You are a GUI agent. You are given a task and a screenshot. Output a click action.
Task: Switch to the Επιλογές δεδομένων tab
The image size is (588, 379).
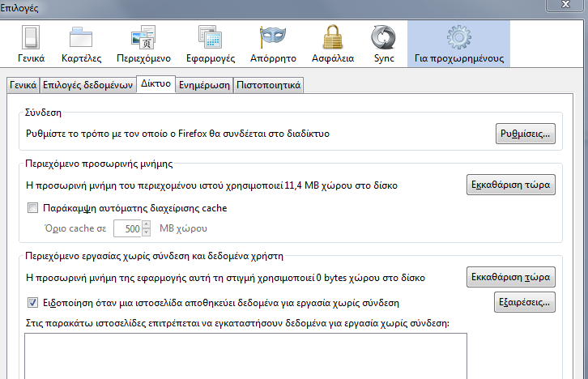87,85
